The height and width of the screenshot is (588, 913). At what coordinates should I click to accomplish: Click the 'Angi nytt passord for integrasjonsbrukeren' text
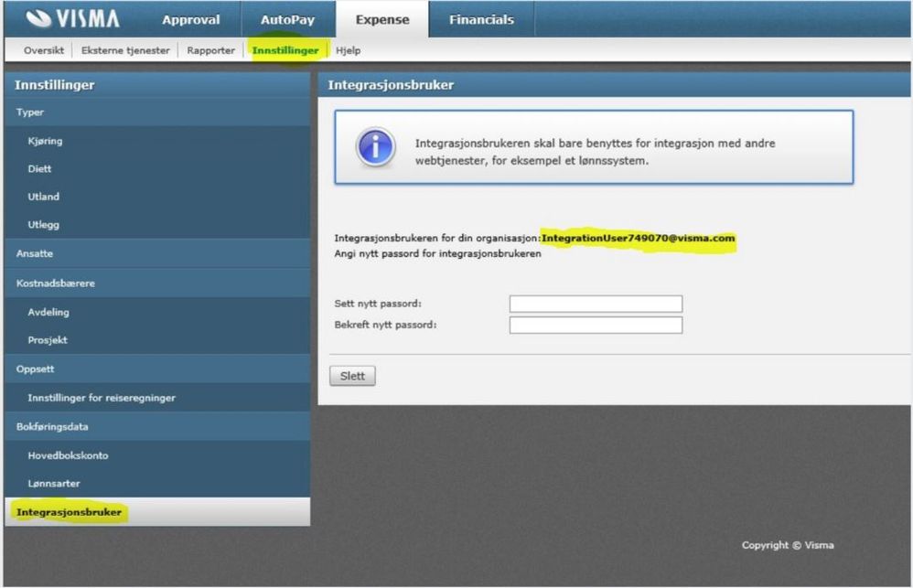pos(437,254)
